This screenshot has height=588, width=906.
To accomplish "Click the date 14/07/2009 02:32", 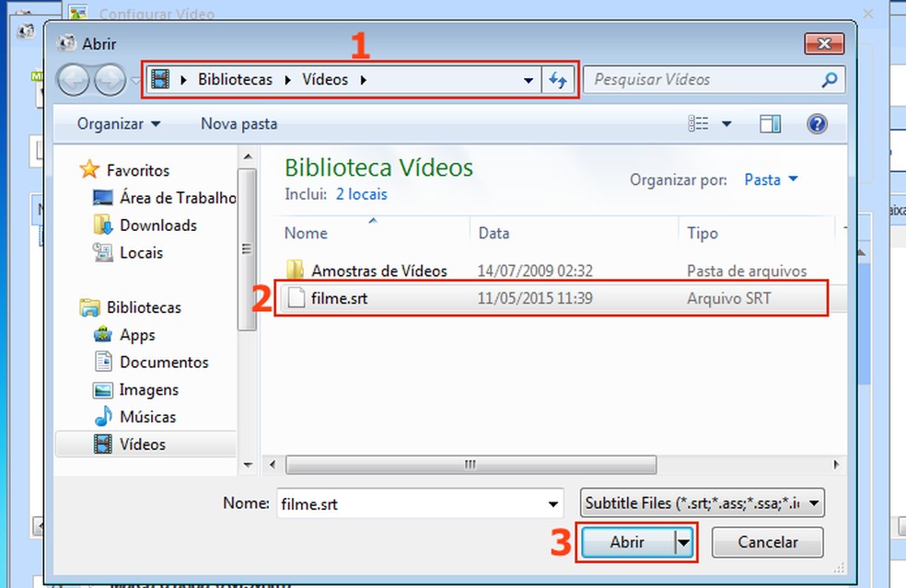I will (x=535, y=271).
